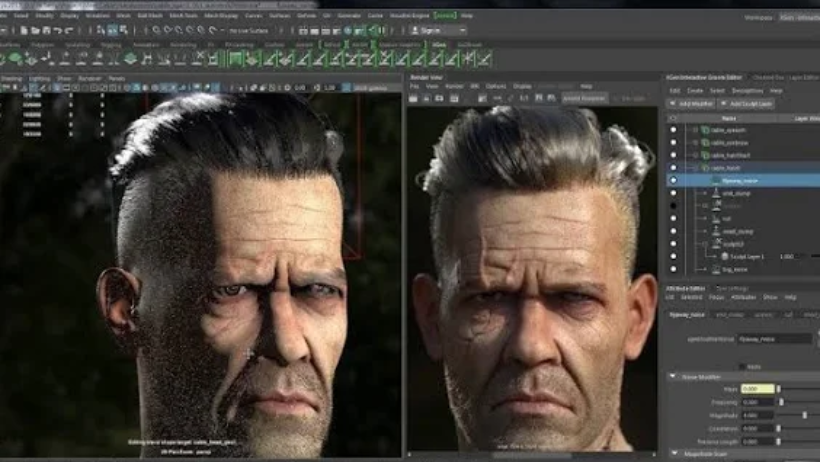Image resolution: width=820 pixels, height=462 pixels.
Task: Toggle the Mute checkbox in the Attribute Editor
Action: [x=742, y=366]
